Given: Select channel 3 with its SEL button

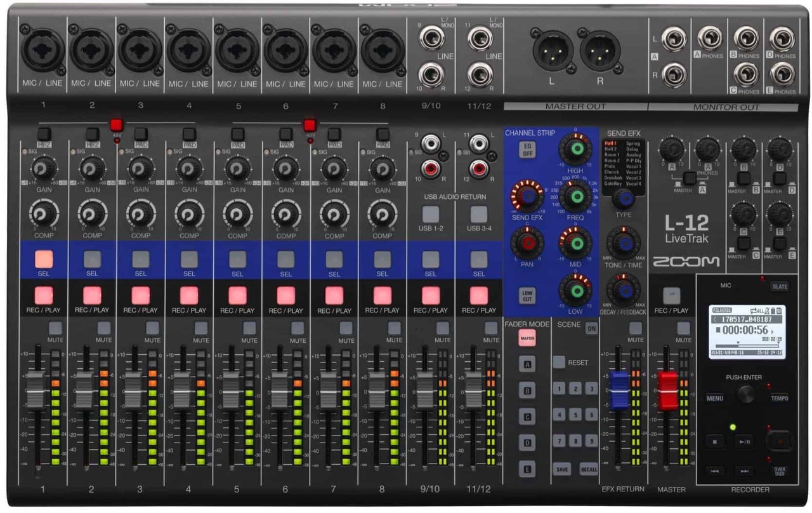Looking at the screenshot, I should click(x=140, y=259).
